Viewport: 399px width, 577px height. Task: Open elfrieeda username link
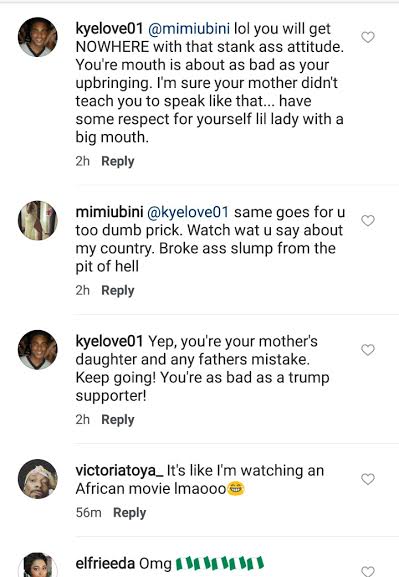click(x=105, y=563)
